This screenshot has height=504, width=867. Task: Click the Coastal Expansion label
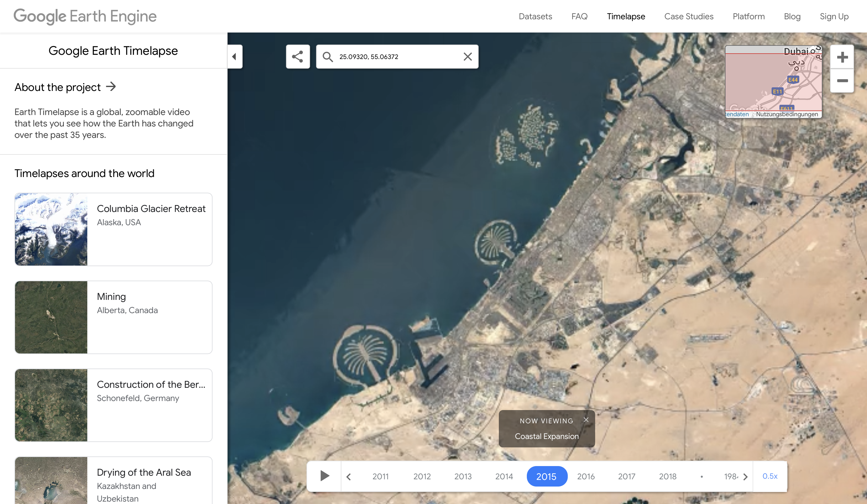547,436
